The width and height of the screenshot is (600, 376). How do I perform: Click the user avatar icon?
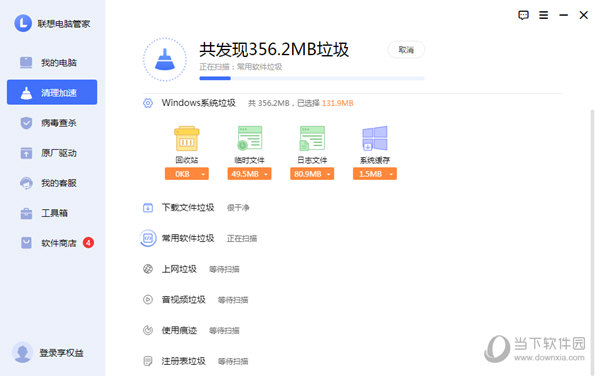tap(22, 352)
